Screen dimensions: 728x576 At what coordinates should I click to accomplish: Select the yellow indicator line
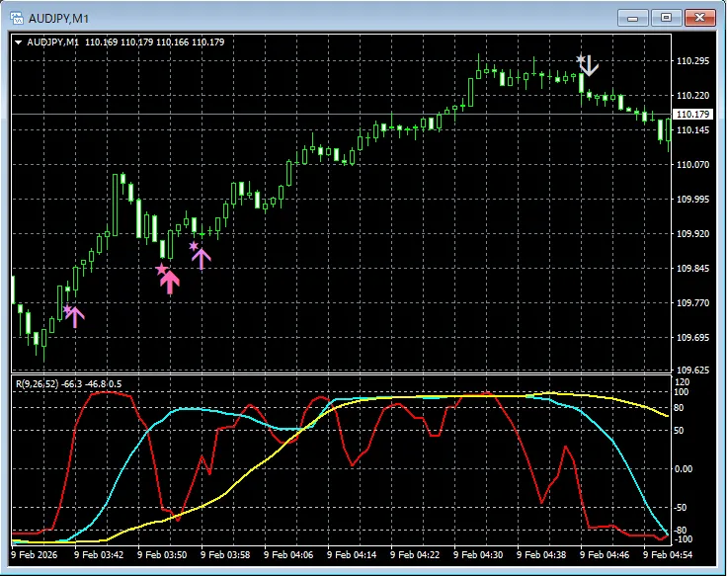[x=247, y=469]
